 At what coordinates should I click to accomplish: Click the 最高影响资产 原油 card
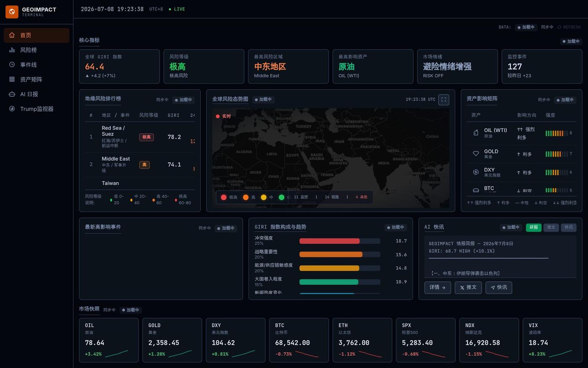(x=373, y=66)
